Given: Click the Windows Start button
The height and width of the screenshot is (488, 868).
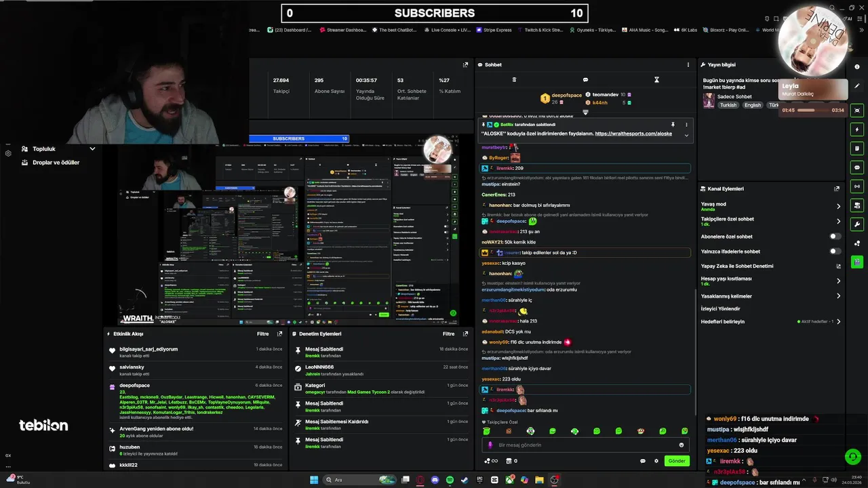Looking at the screenshot, I should tap(314, 480).
